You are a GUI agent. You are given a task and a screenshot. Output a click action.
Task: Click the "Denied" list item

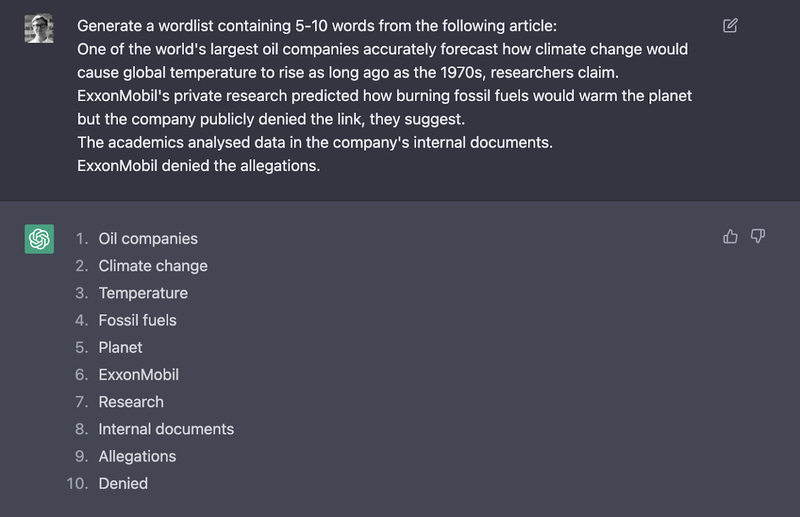tap(123, 483)
